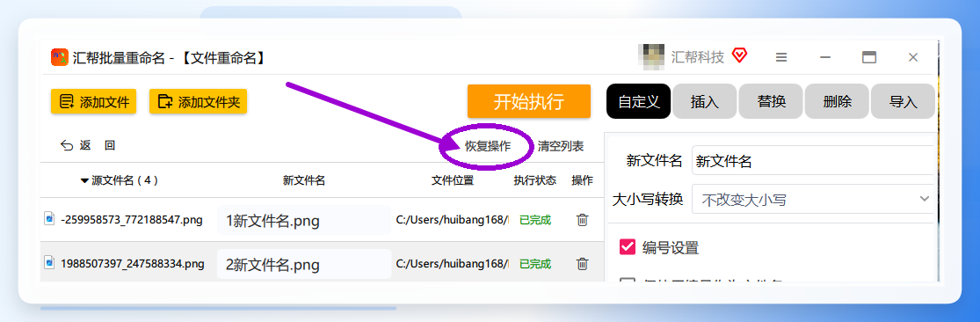Image resolution: width=980 pixels, height=322 pixels.
Task: Click the 执行状态 column header
Action: pyautogui.click(x=535, y=180)
